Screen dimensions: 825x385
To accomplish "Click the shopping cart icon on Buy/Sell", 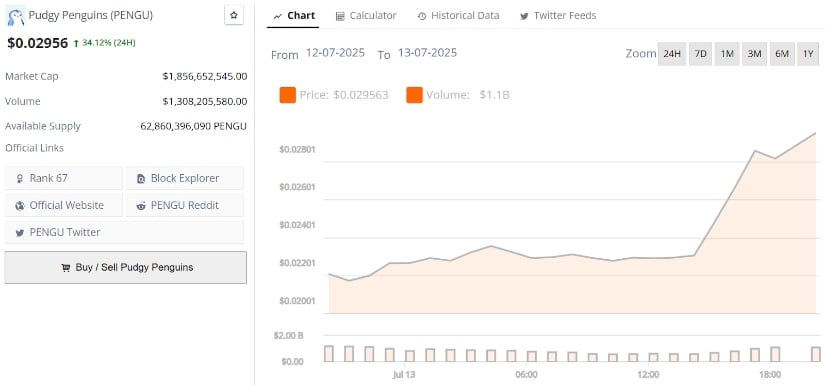I will tap(65, 268).
